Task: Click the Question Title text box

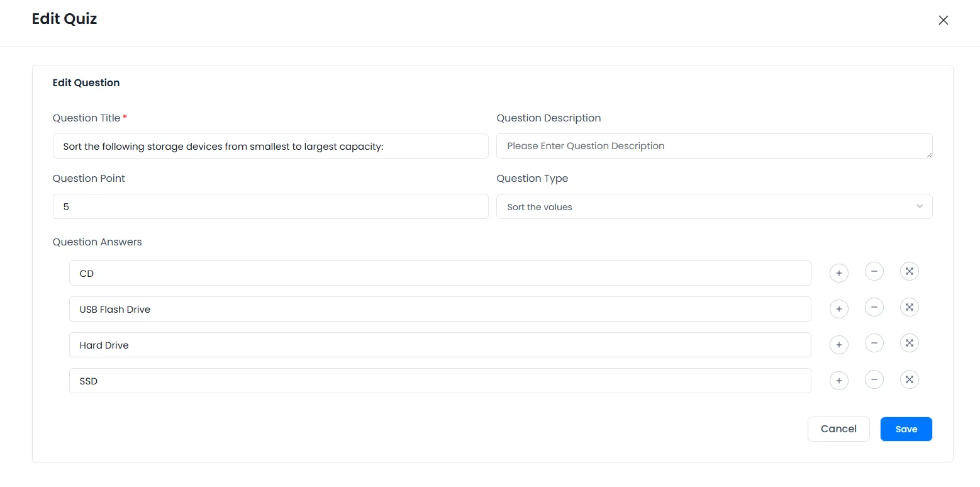Action: pyautogui.click(x=270, y=146)
